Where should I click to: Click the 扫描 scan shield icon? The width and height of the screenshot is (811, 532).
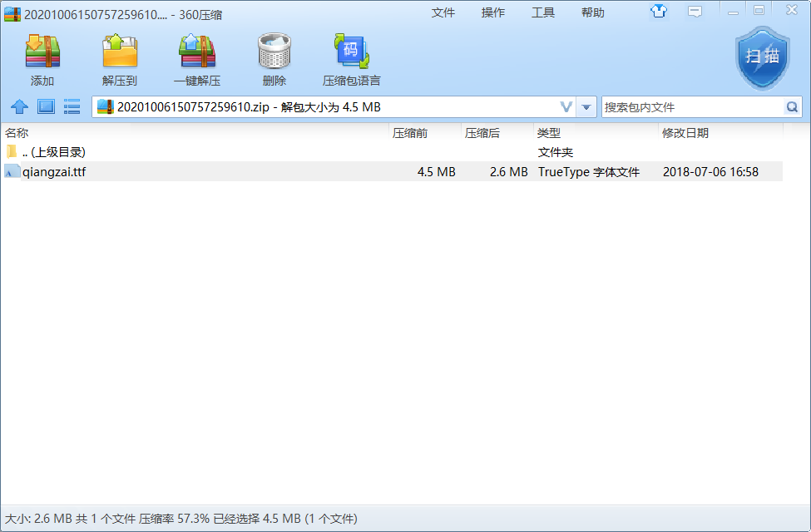(761, 57)
